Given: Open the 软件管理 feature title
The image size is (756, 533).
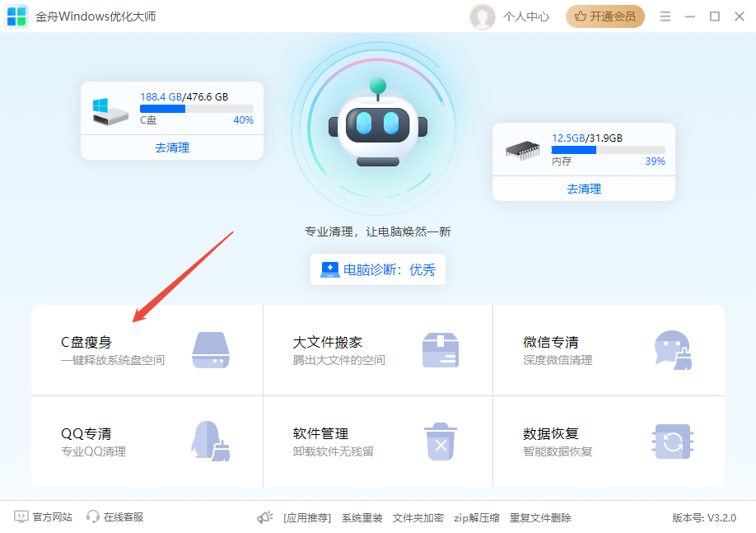Looking at the screenshot, I should point(320,433).
